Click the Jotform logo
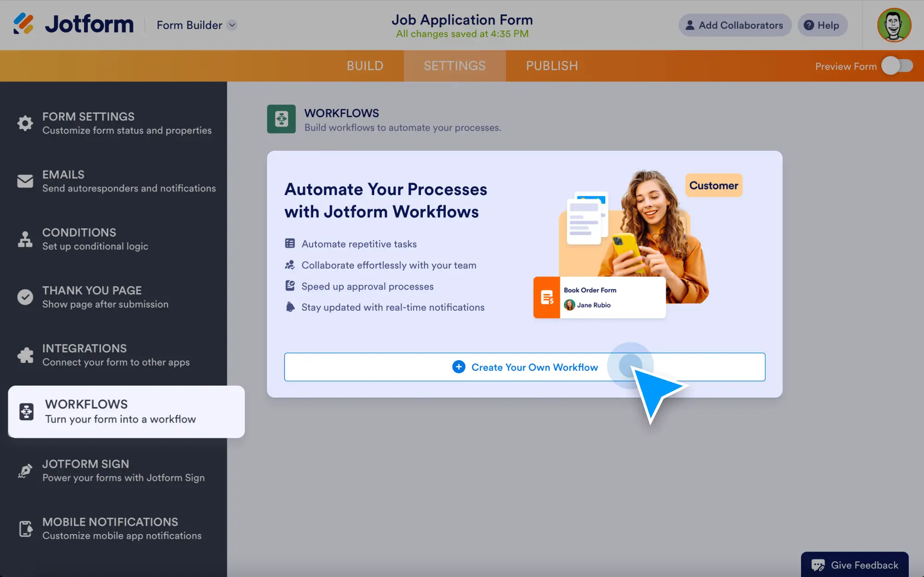The image size is (924, 577). [x=73, y=24]
